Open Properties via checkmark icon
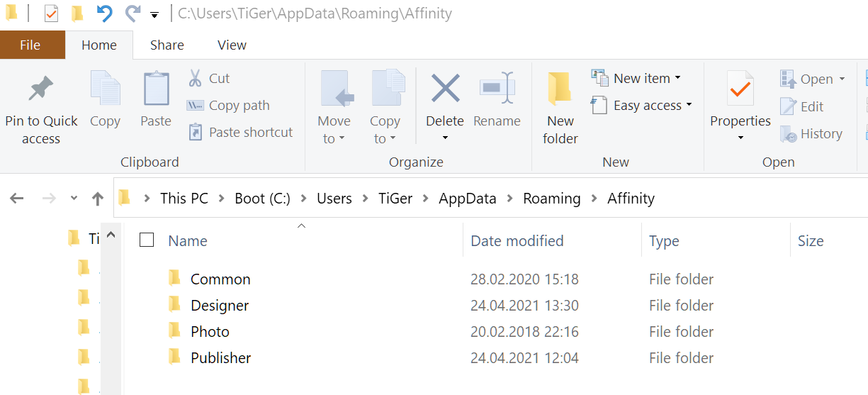The width and height of the screenshot is (868, 395). tap(740, 89)
